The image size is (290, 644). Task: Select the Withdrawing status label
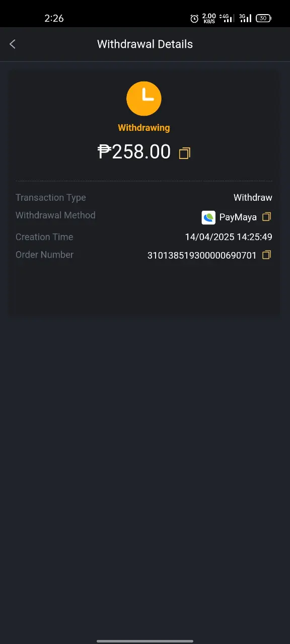[x=144, y=128]
